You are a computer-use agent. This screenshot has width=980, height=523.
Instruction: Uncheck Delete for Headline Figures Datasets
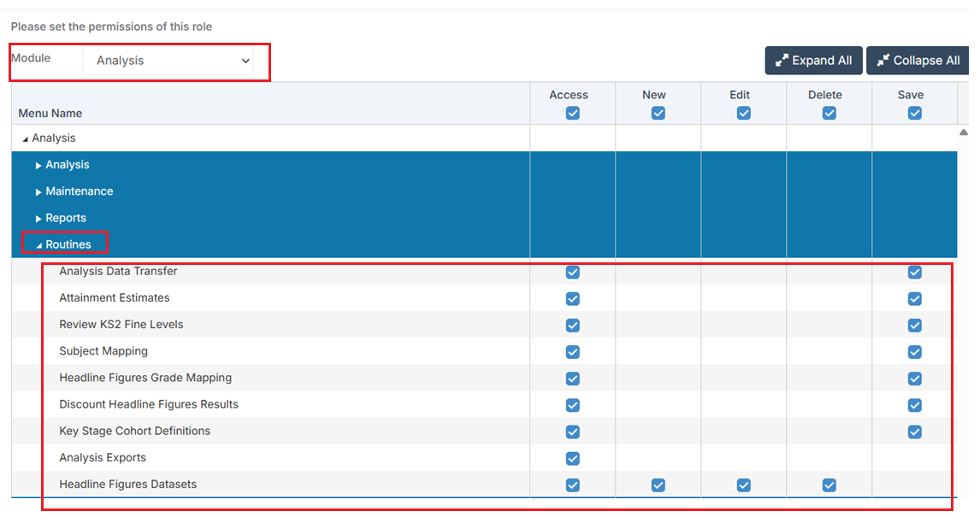[829, 485]
